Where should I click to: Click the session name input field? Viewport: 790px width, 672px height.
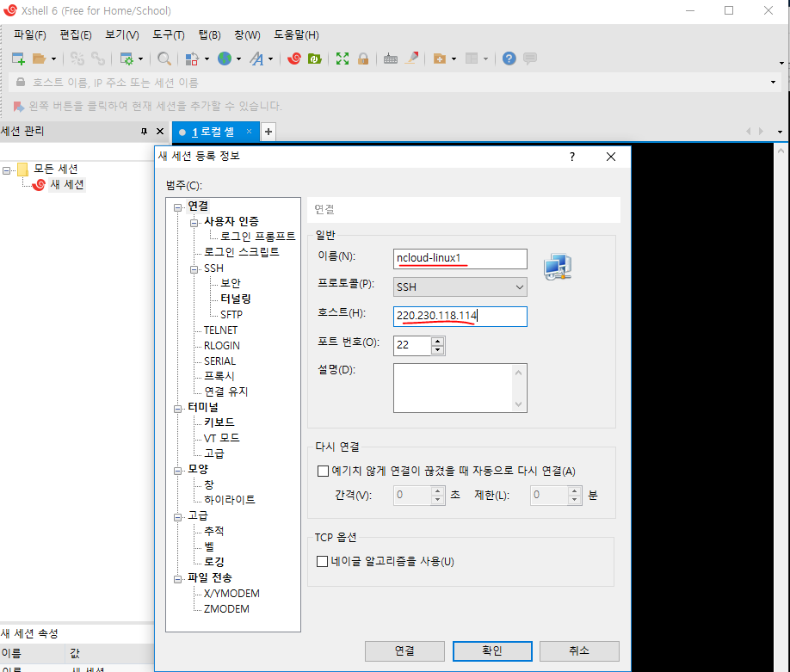(460, 258)
